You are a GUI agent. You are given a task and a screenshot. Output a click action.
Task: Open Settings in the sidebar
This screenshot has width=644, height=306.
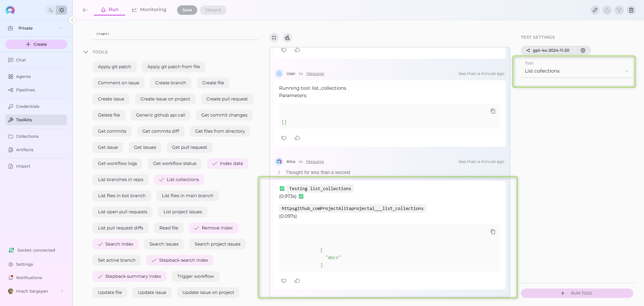pyautogui.click(x=36, y=264)
